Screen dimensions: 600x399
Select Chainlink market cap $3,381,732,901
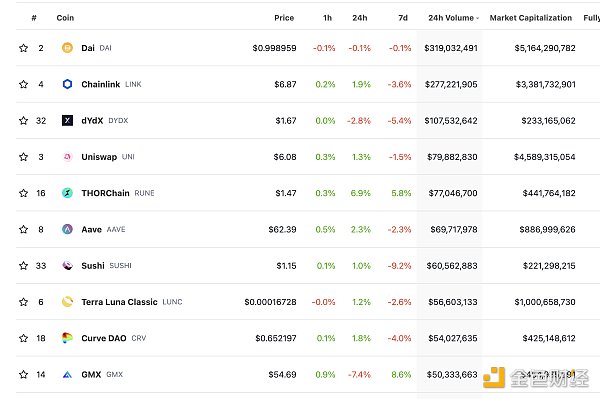pyautogui.click(x=546, y=84)
